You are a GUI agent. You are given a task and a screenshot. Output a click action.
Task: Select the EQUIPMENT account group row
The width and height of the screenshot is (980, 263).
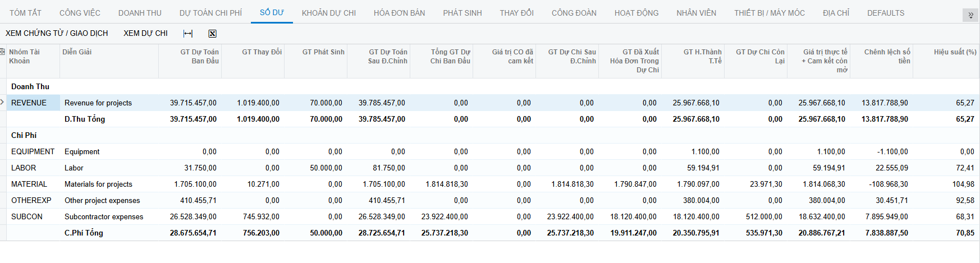coord(33,151)
